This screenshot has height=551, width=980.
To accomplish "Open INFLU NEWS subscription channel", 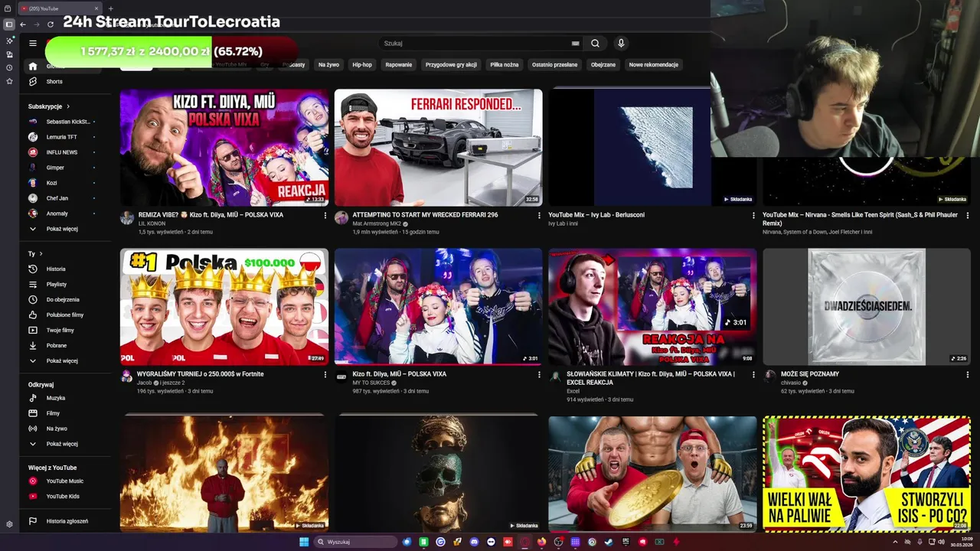I will coord(65,152).
